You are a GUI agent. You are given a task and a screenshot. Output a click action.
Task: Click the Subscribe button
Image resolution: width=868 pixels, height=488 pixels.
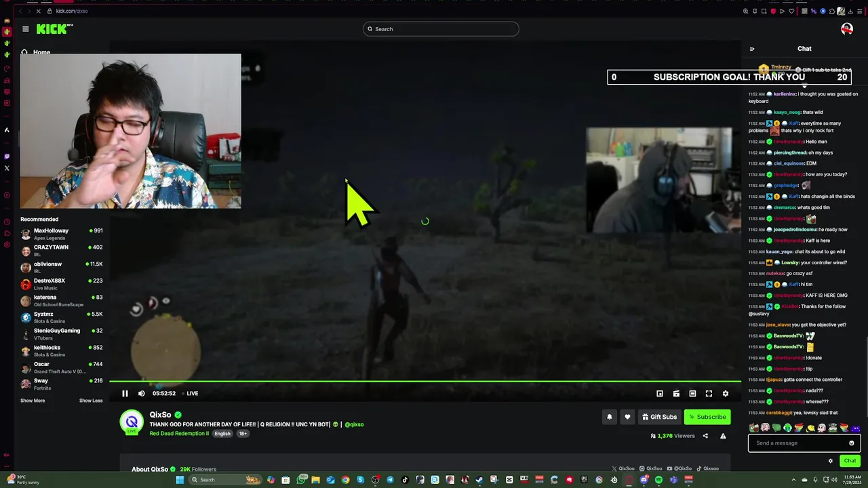pyautogui.click(x=707, y=417)
